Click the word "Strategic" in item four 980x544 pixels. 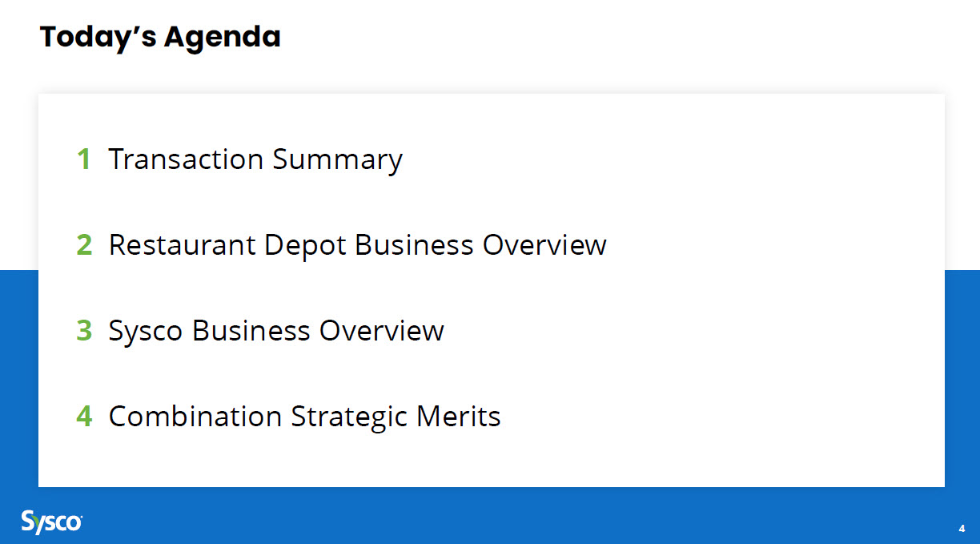tap(349, 417)
